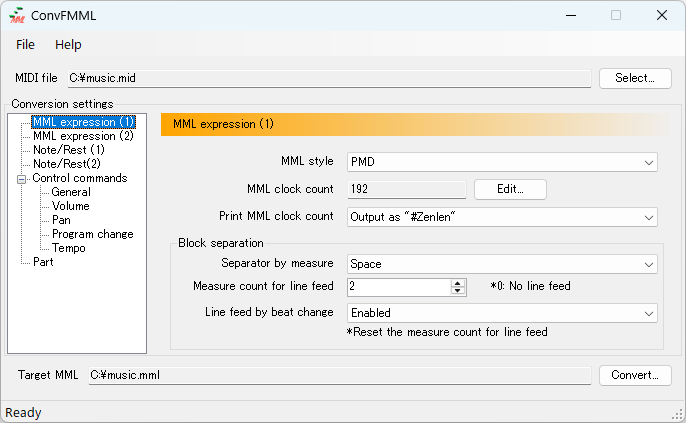Collapse the Control commands tree node
Screen dimensions: 686x423
[22, 178]
